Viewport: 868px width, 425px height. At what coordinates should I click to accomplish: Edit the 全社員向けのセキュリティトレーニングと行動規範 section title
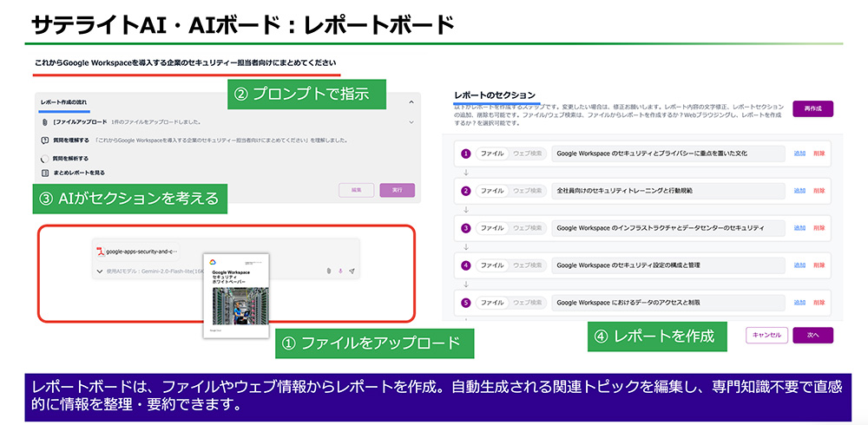[x=668, y=191]
